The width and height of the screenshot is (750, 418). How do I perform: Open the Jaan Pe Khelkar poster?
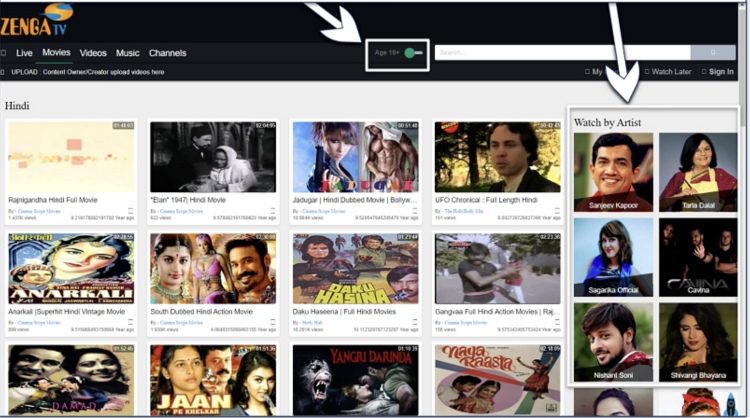click(x=213, y=380)
